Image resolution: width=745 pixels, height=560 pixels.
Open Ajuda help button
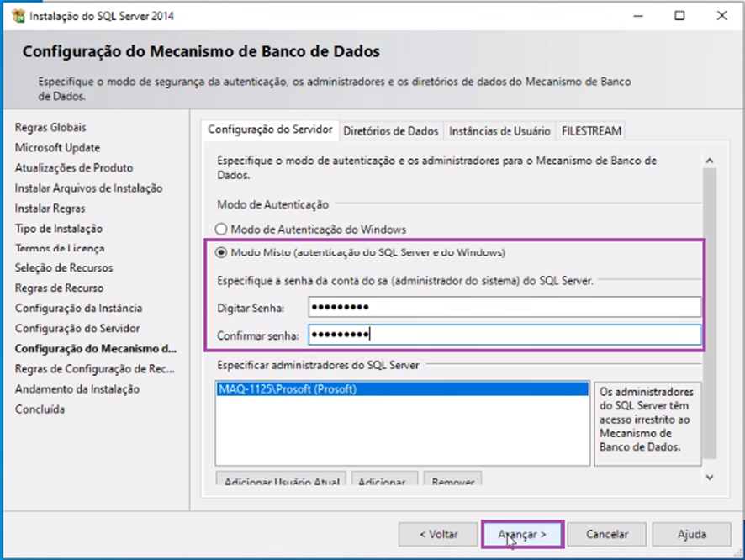[x=691, y=534]
